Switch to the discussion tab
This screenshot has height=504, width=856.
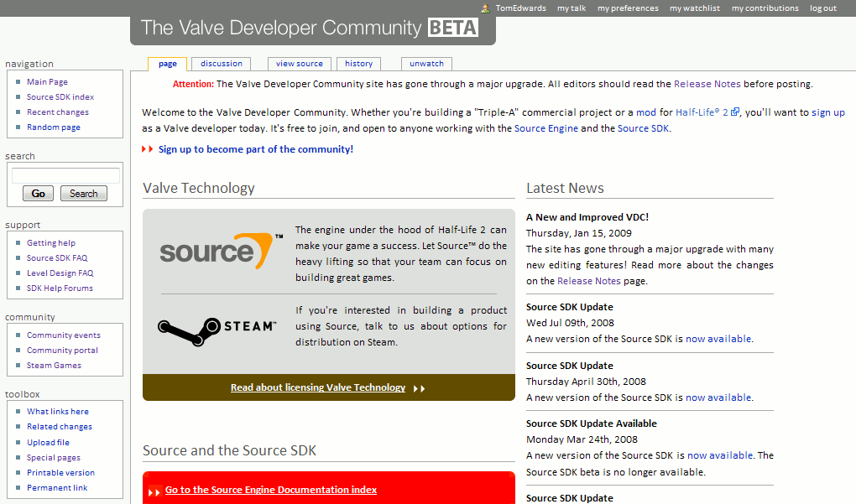point(221,63)
